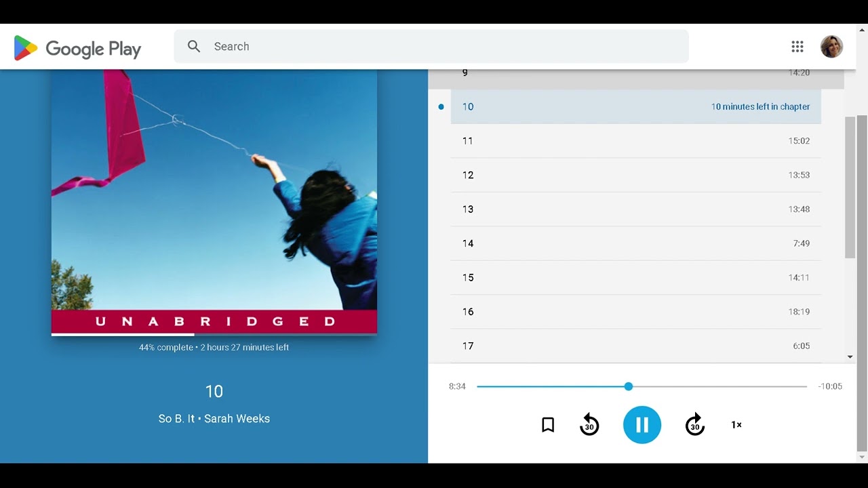Click the playback progress slider handle
Viewport: 868px width, 488px height.
629,386
